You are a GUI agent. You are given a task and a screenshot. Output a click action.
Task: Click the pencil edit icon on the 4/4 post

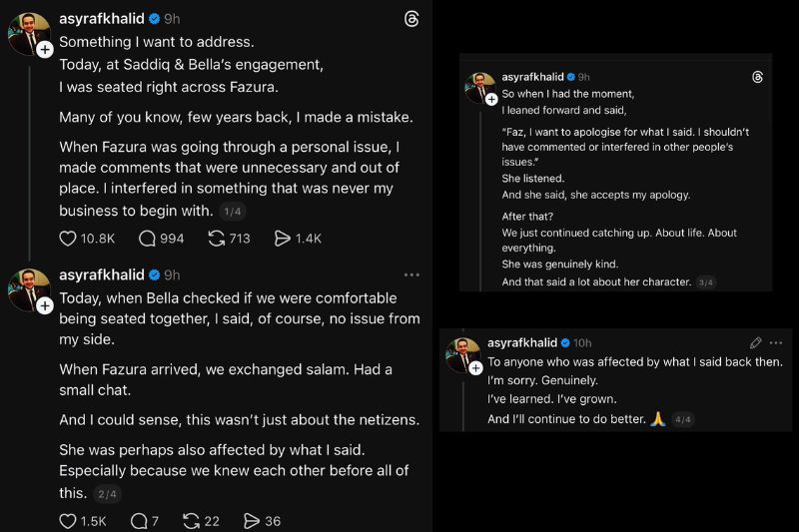pyautogui.click(x=756, y=342)
